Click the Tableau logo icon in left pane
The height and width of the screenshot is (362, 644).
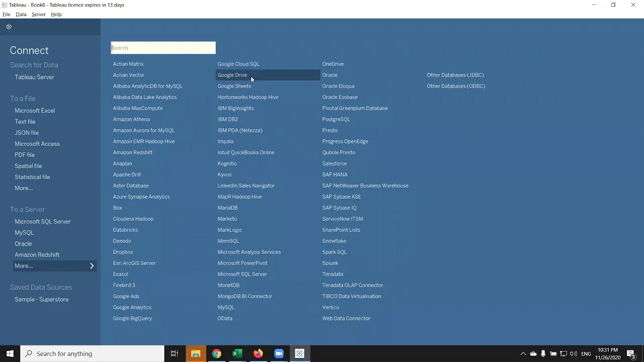9,27
